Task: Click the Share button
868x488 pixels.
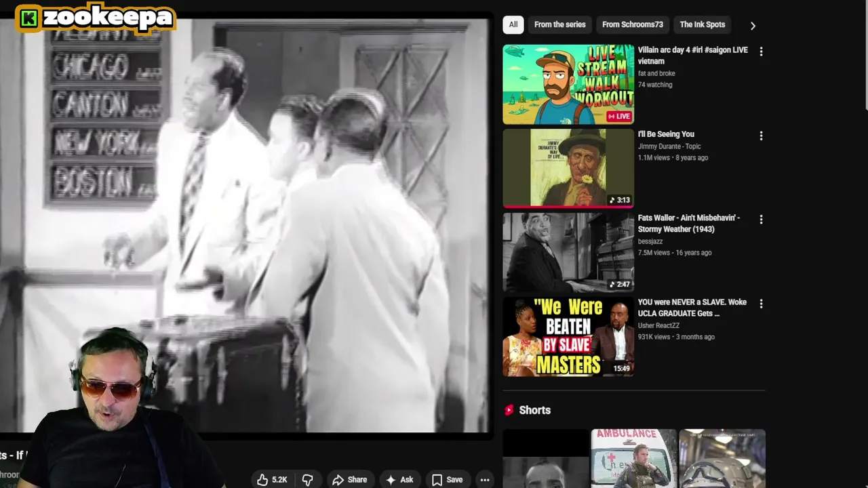Action: click(350, 480)
